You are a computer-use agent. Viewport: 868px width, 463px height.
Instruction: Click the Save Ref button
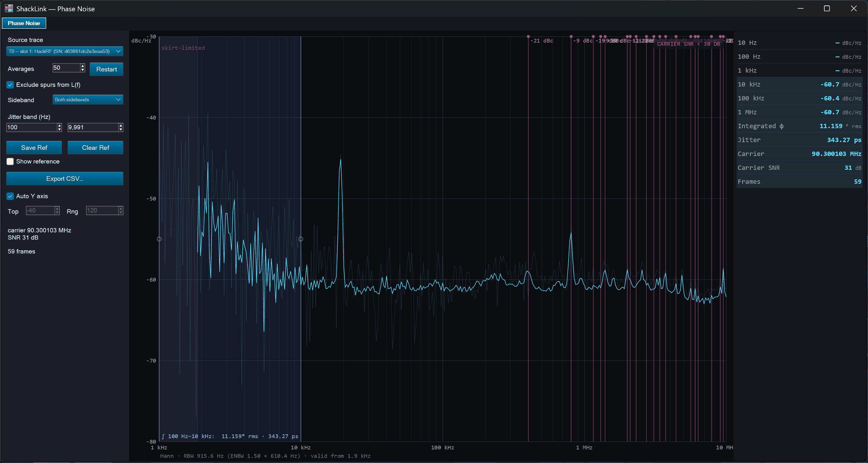click(x=34, y=148)
